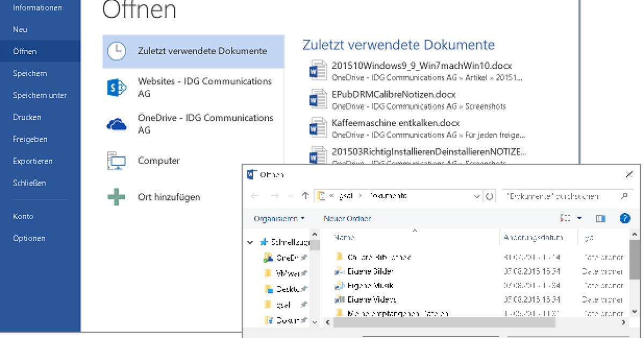Screen dimensions: 644x338
Task: Click the Desktop folder icon in navigation tree
Action: click(269, 289)
